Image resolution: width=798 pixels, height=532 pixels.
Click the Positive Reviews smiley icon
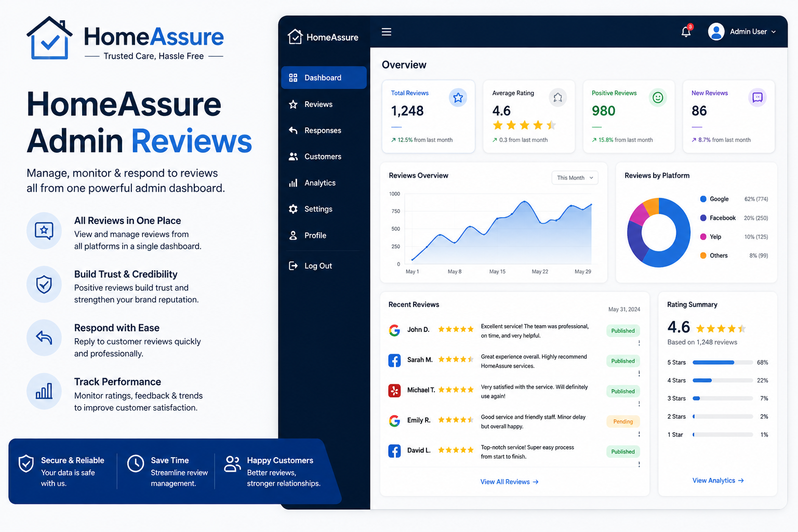pos(658,98)
